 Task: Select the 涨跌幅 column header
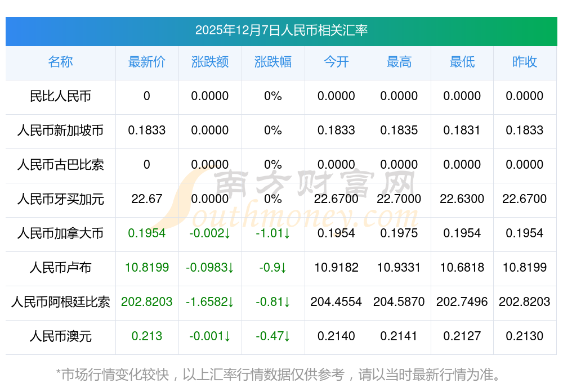point(273,62)
